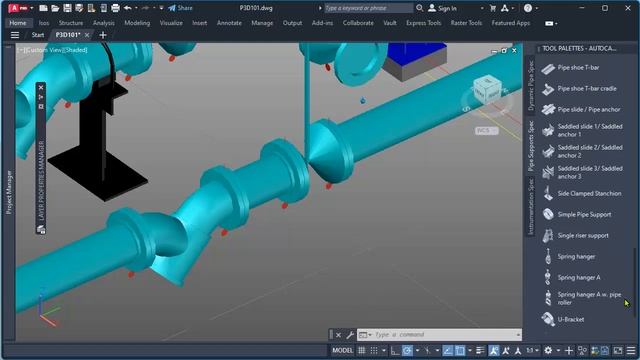Open workspace switching gear icon
Viewport: 640px width, 360px height.
pyautogui.click(x=548, y=350)
